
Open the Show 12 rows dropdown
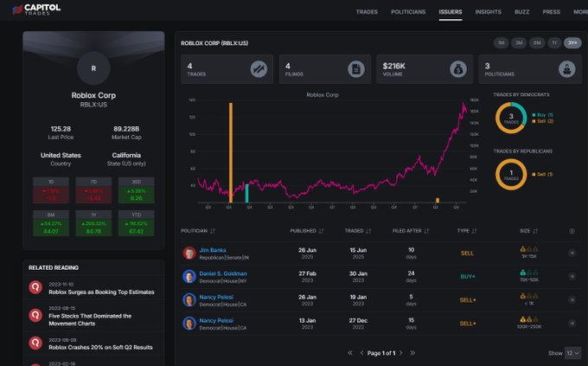572,353
